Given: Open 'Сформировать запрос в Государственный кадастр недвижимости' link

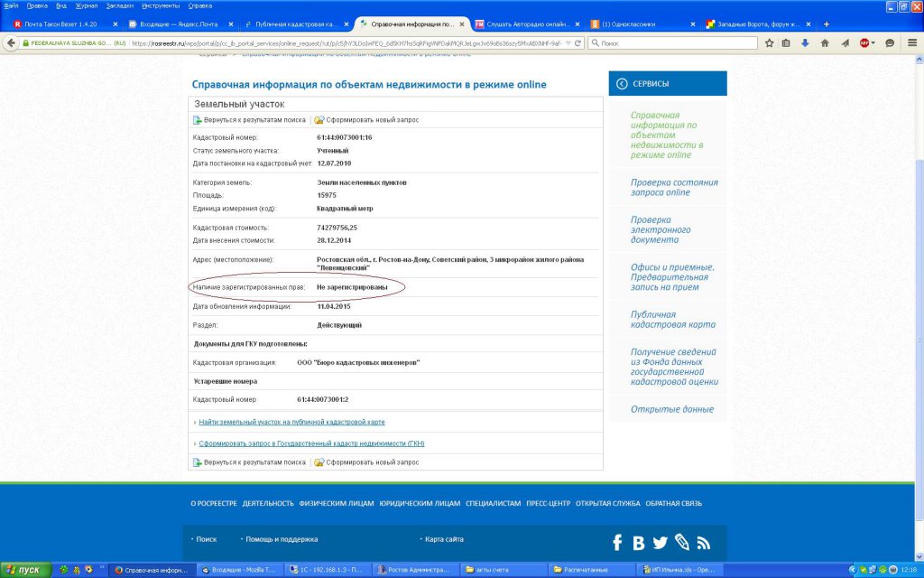Looking at the screenshot, I should [311, 443].
